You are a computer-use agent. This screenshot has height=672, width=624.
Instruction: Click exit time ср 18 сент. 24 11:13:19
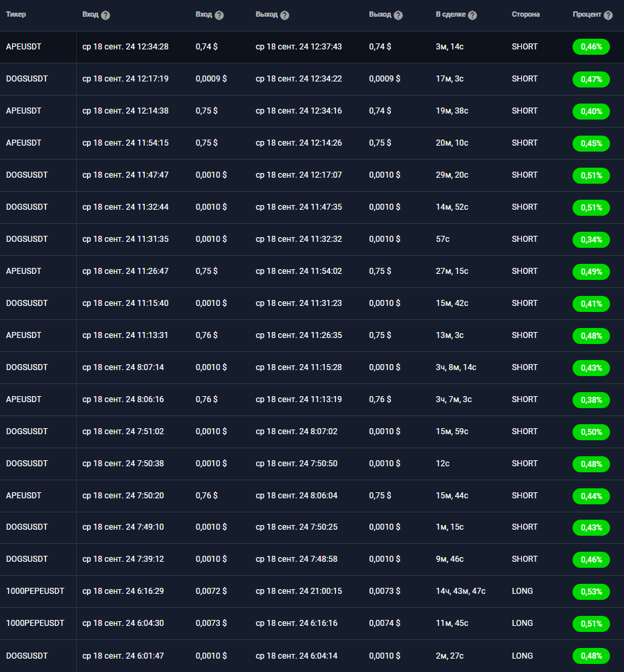299,399
